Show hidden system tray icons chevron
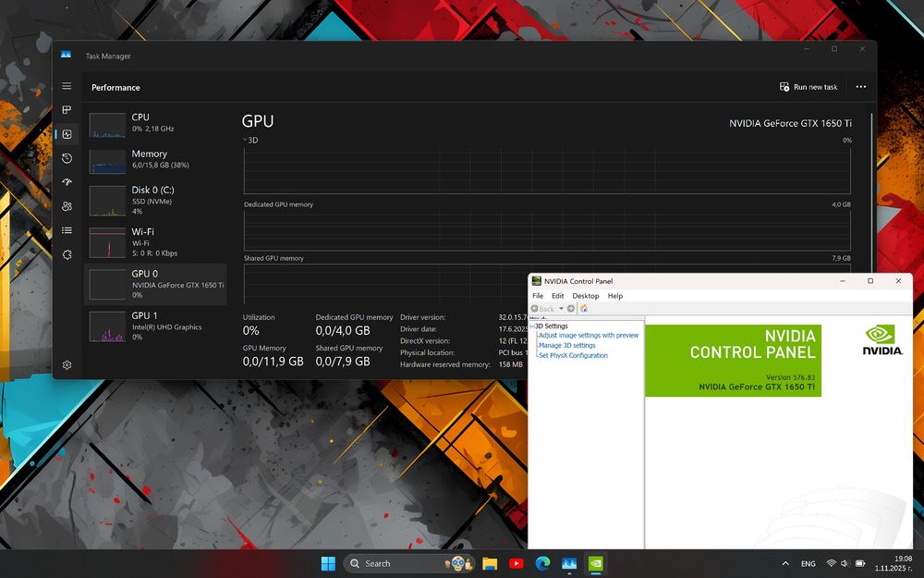The image size is (924, 578). 784,564
